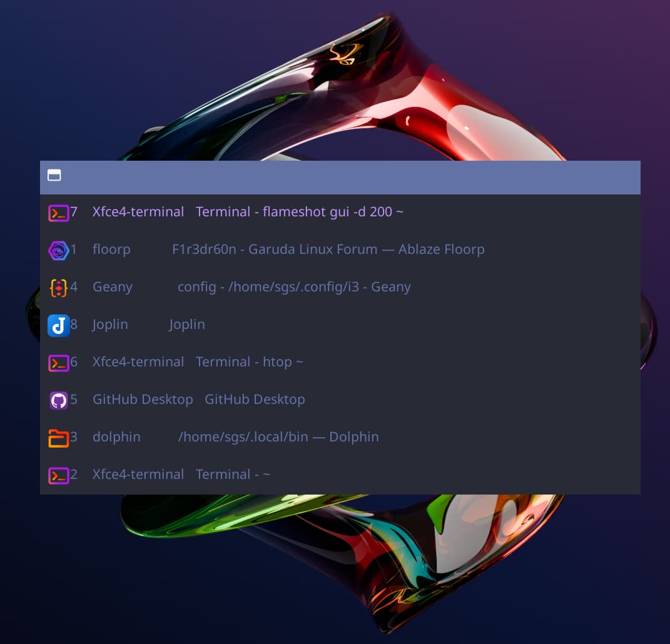Click the GitHub Desktop octocat icon
The width and height of the screenshot is (670, 644).
click(x=59, y=401)
